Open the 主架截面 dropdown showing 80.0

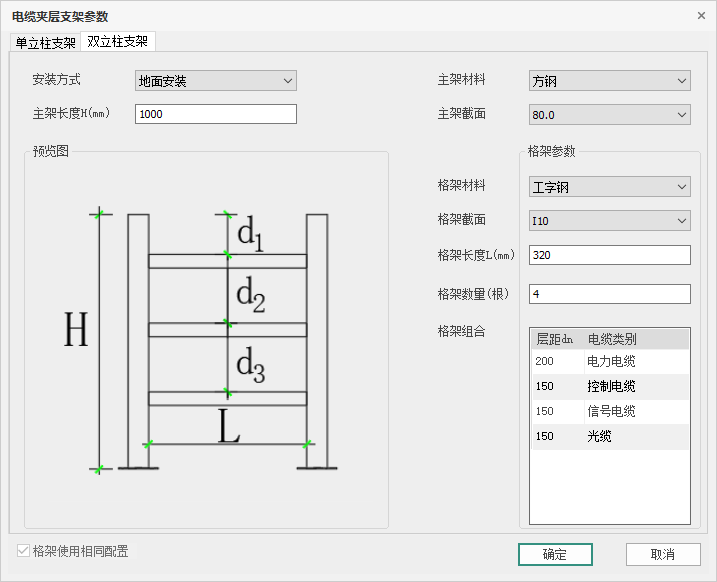[x=609, y=115]
